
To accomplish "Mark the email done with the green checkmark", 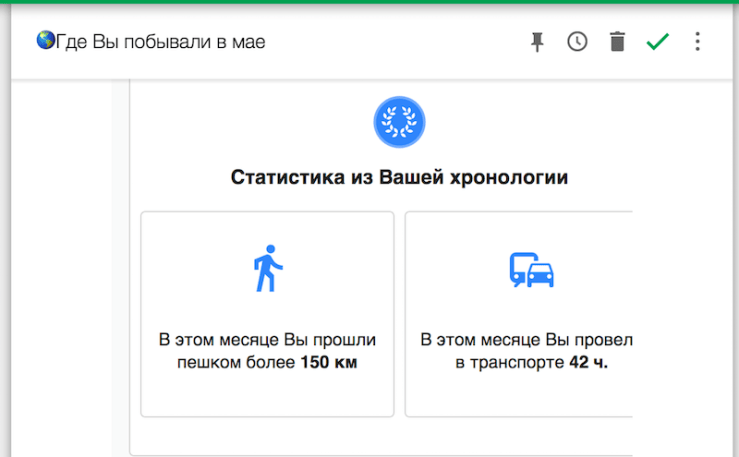I will pyautogui.click(x=657, y=41).
